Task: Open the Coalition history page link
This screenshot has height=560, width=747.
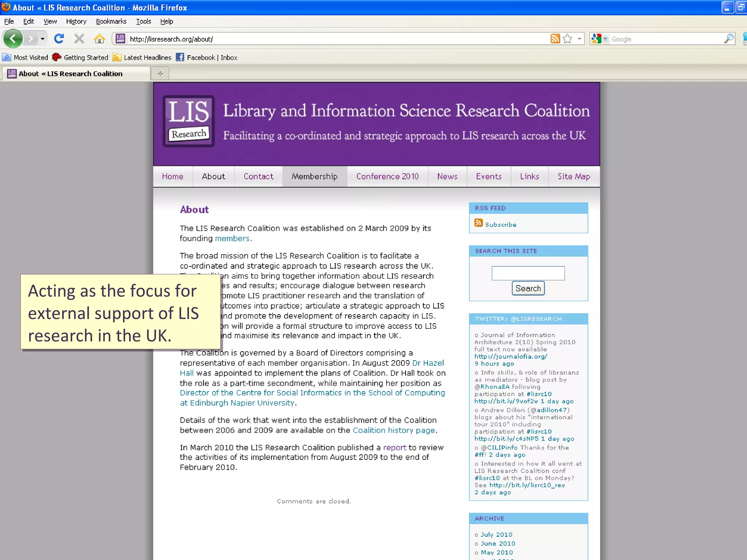Action: click(x=394, y=431)
